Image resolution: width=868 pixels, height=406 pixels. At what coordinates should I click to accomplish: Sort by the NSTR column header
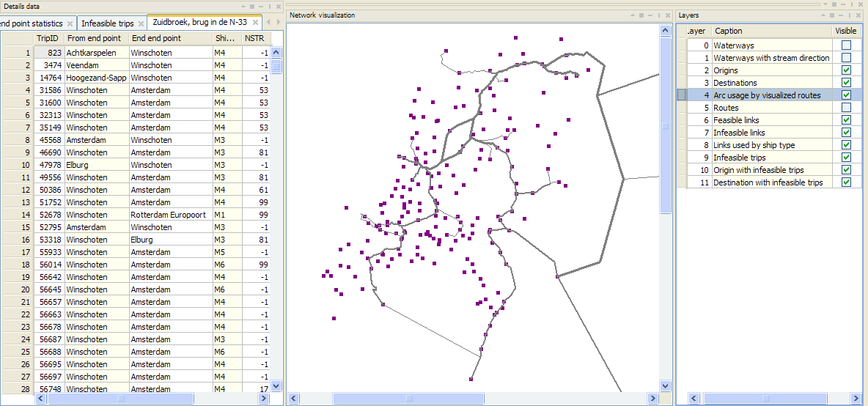click(257, 39)
